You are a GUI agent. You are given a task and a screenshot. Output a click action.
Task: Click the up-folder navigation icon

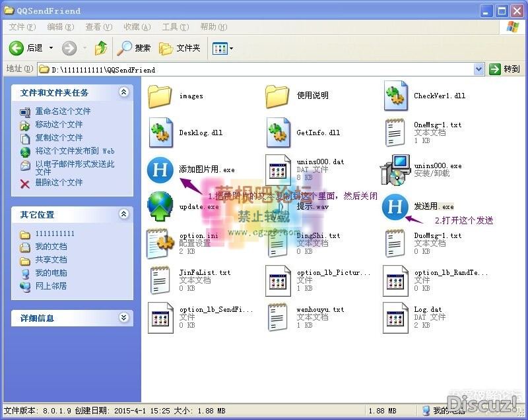coord(101,47)
